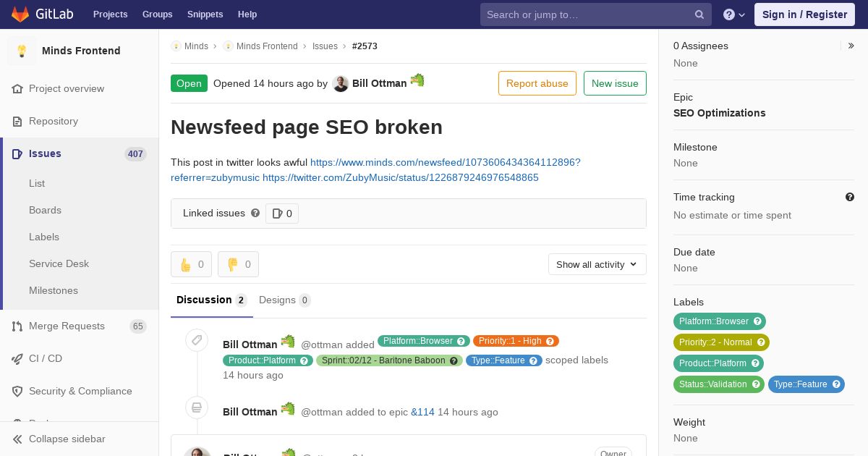This screenshot has width=868, height=456.
Task: Open the Help menu item
Action: click(x=247, y=14)
